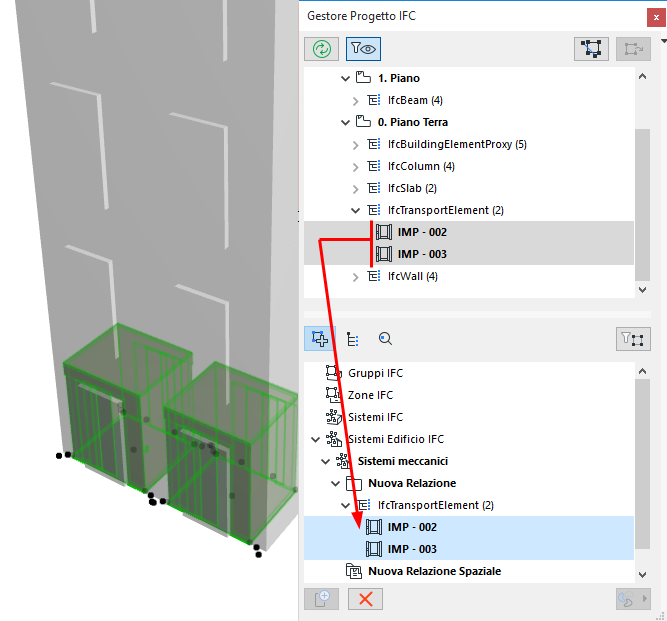This screenshot has height=621, width=667.
Task: Expand the IfcBeam (4) node
Action: pos(356,101)
